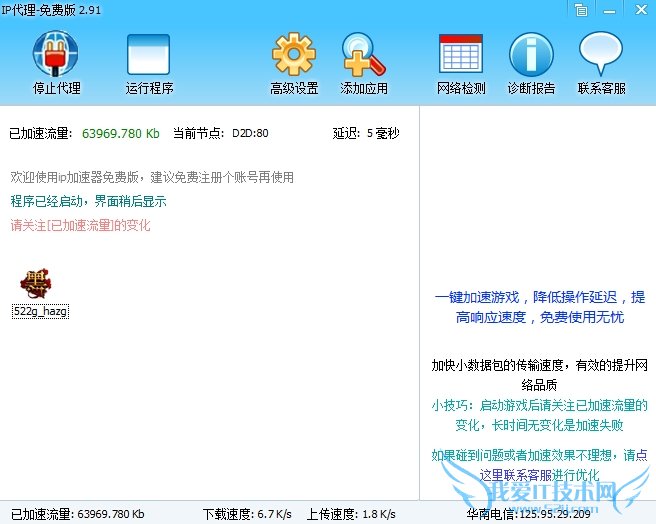This screenshot has height=524, width=656.
Task: Click the red 请关注[已加速流量]的变化 text
Action: [x=80, y=225]
